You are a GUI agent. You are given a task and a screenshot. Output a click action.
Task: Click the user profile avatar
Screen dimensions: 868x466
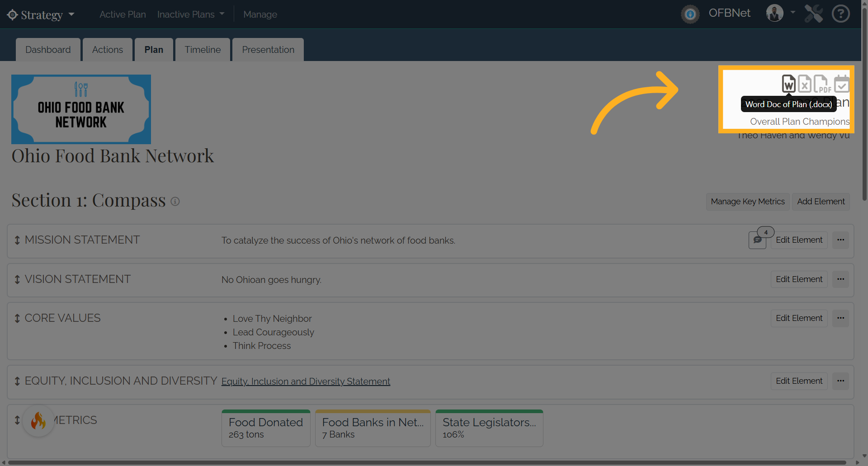[x=774, y=13]
